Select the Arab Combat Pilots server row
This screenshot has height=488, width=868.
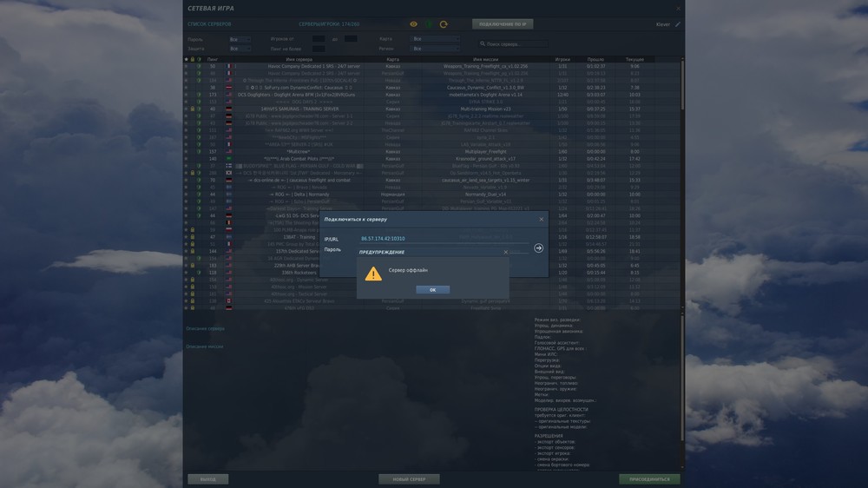click(431, 159)
